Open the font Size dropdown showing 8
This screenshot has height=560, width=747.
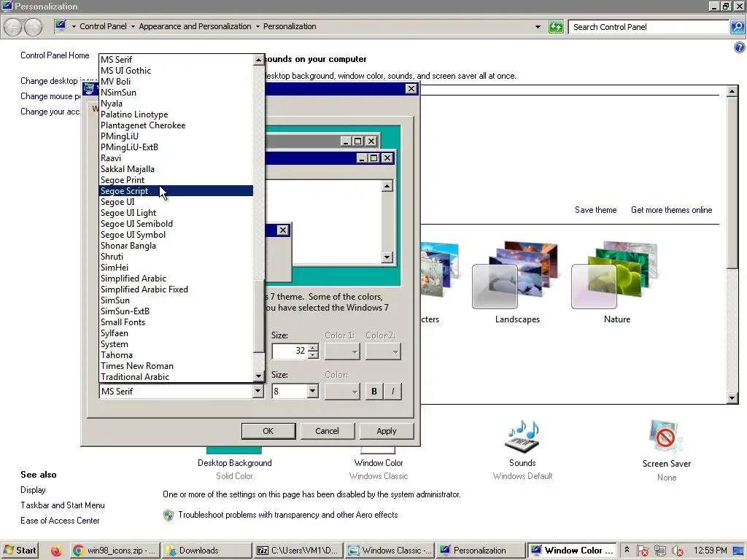(x=312, y=392)
